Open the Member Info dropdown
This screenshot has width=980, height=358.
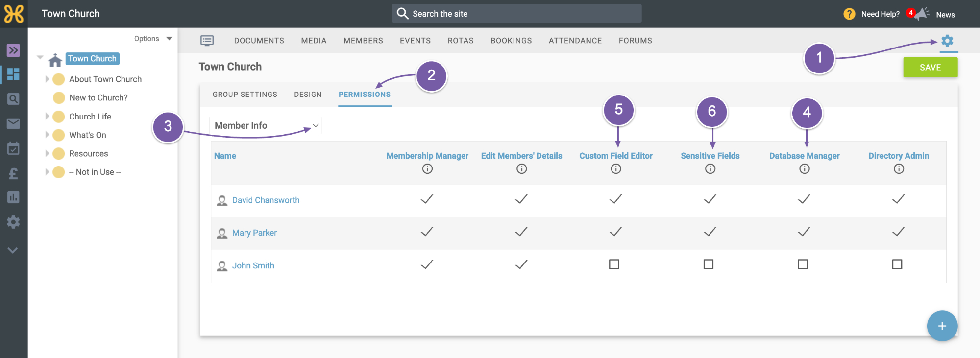[x=265, y=125]
